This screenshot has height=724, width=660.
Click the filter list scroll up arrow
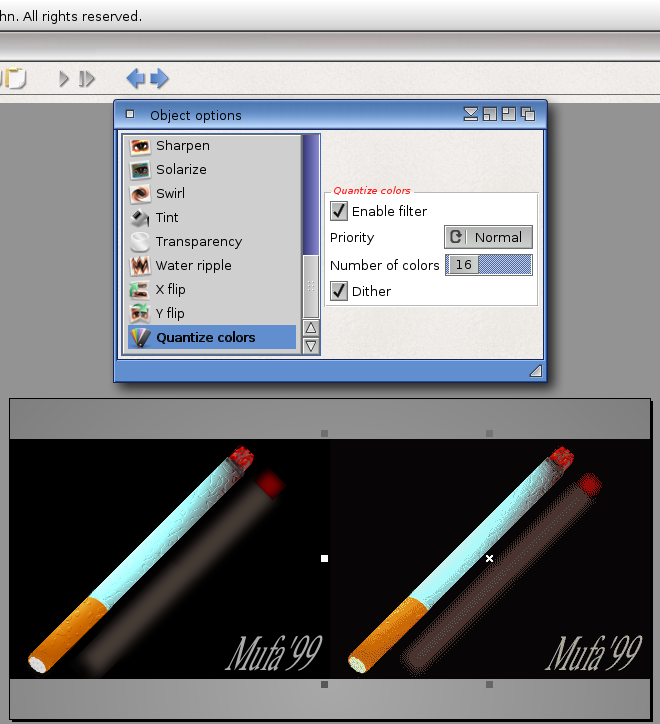[x=311, y=328]
